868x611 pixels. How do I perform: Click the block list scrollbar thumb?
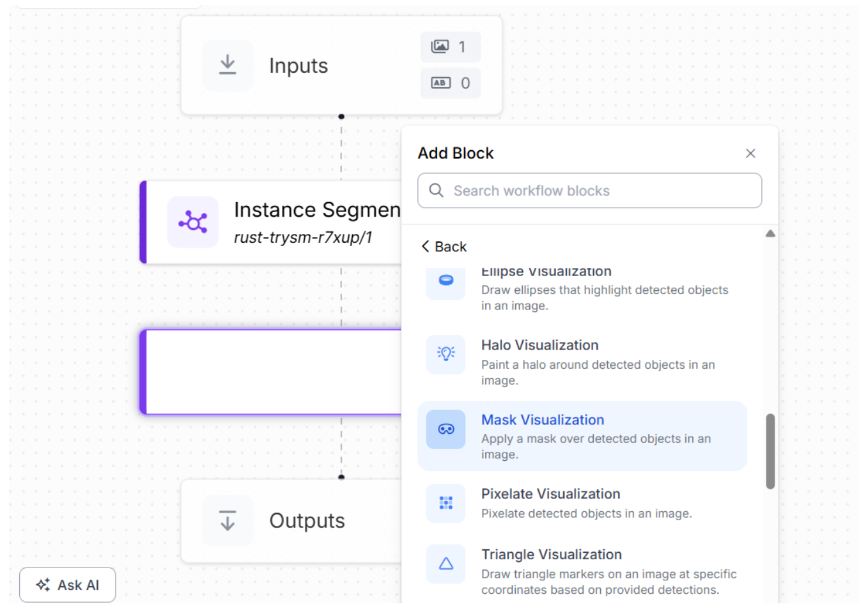(x=770, y=451)
